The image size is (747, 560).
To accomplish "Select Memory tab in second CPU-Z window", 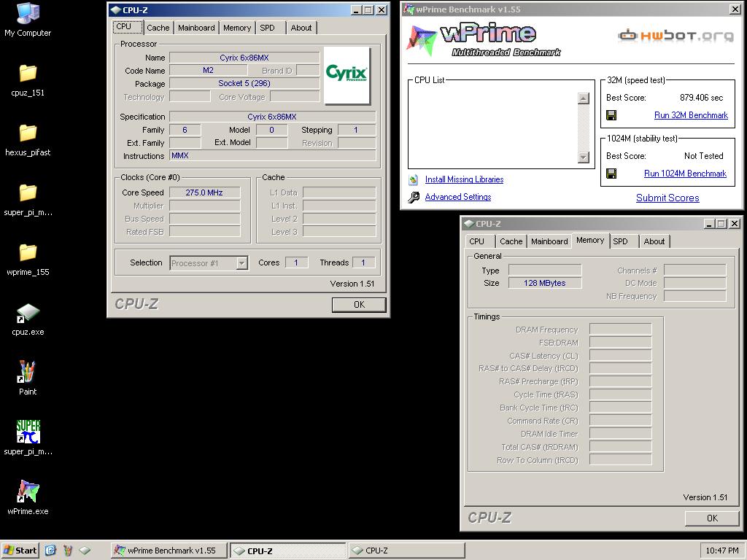I will coord(590,240).
